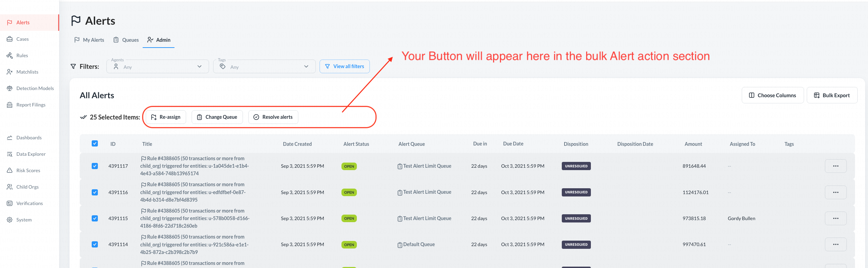Switch to the Queues tab

pyautogui.click(x=126, y=40)
